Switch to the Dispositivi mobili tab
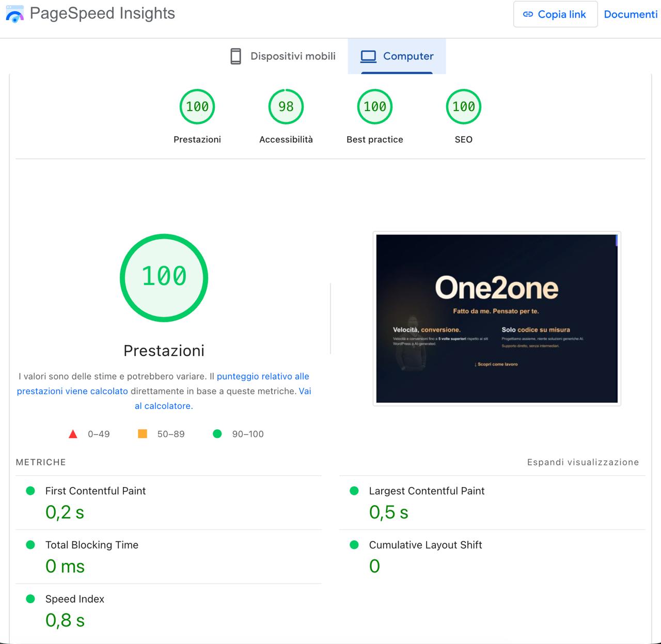Viewport: 661px width, 644px height. pyautogui.click(x=282, y=56)
